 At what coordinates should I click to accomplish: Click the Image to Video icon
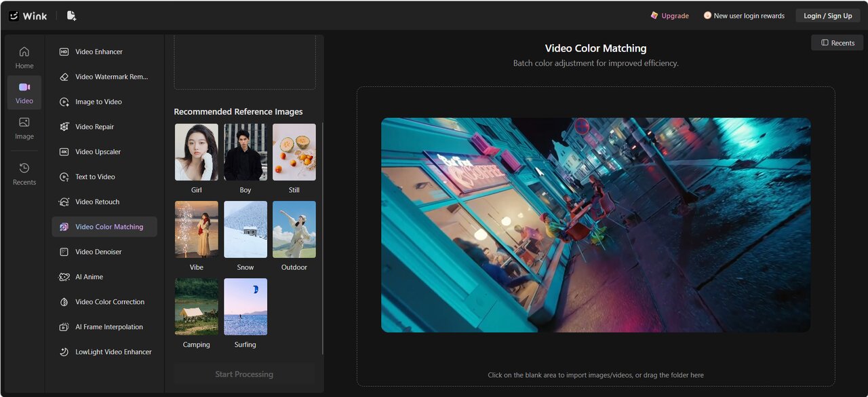64,102
